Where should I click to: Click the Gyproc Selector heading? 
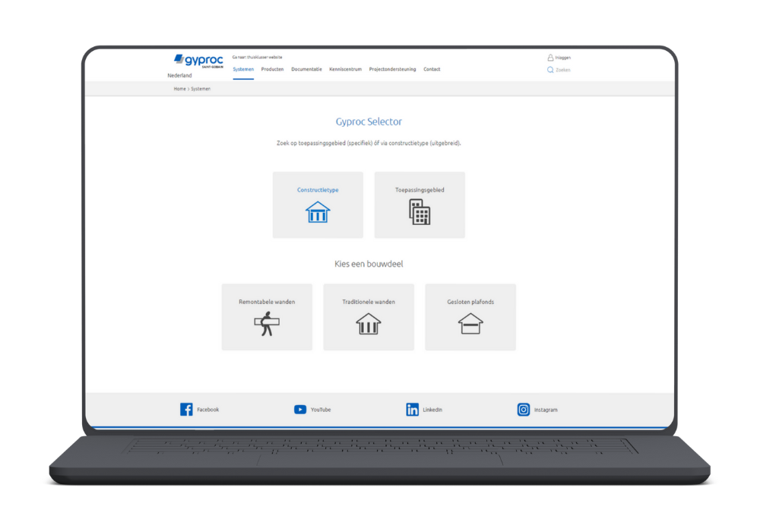click(369, 122)
